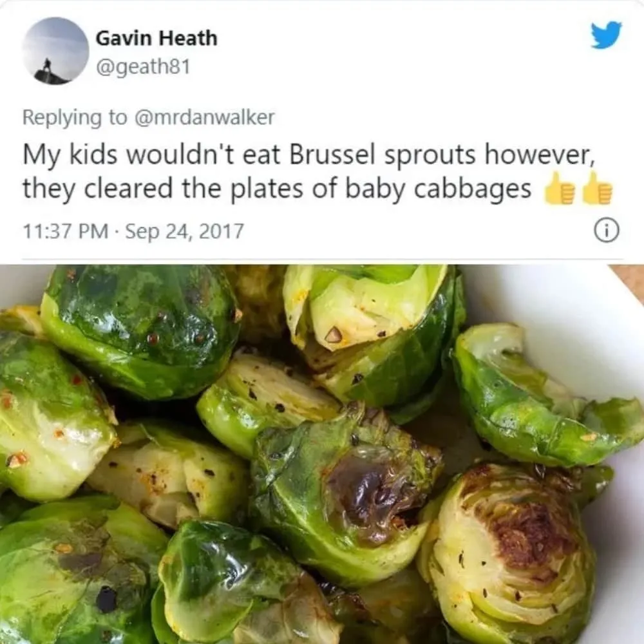This screenshot has height=644, width=644.
Task: Click the blue Twitter bird logo
Action: point(606,35)
